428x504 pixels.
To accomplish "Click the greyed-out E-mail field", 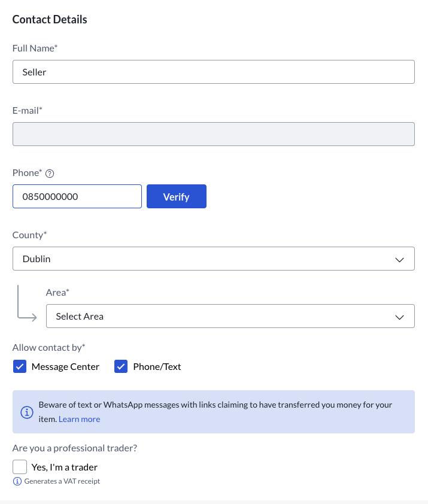I will (213, 134).
